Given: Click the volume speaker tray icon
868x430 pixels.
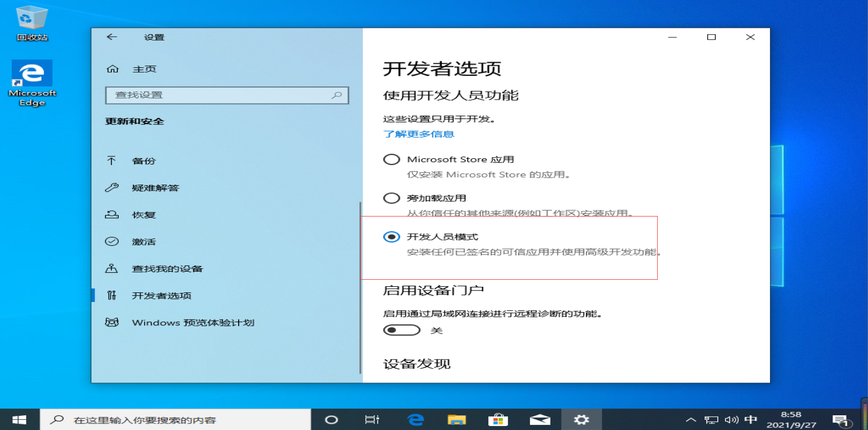Looking at the screenshot, I should pos(732,420).
